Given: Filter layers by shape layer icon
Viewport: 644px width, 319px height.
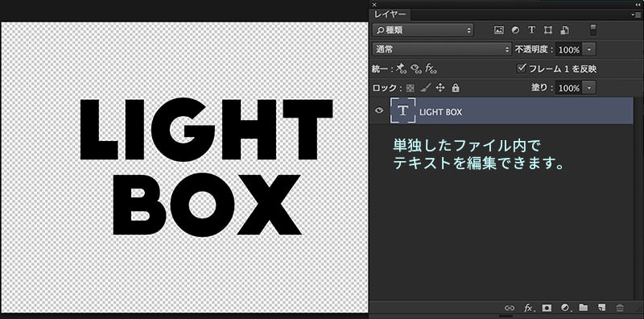Looking at the screenshot, I should [548, 30].
